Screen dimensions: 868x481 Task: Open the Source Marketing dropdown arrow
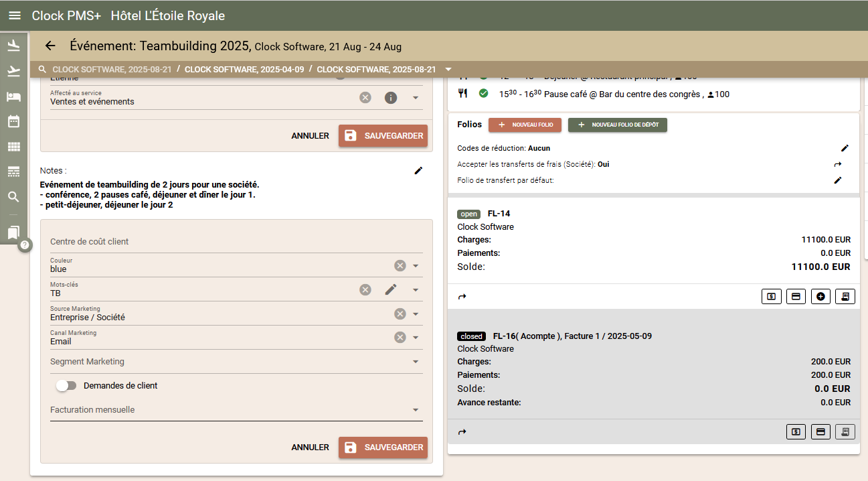416,314
